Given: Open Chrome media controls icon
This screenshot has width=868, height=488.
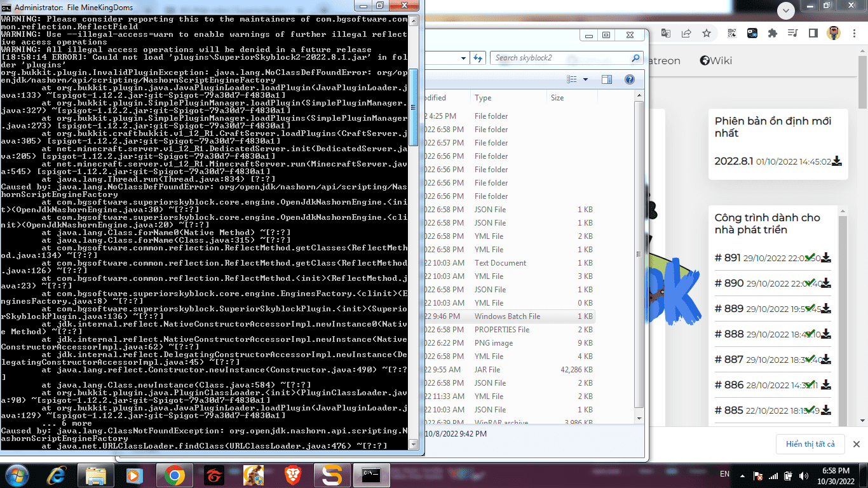Looking at the screenshot, I should (792, 33).
